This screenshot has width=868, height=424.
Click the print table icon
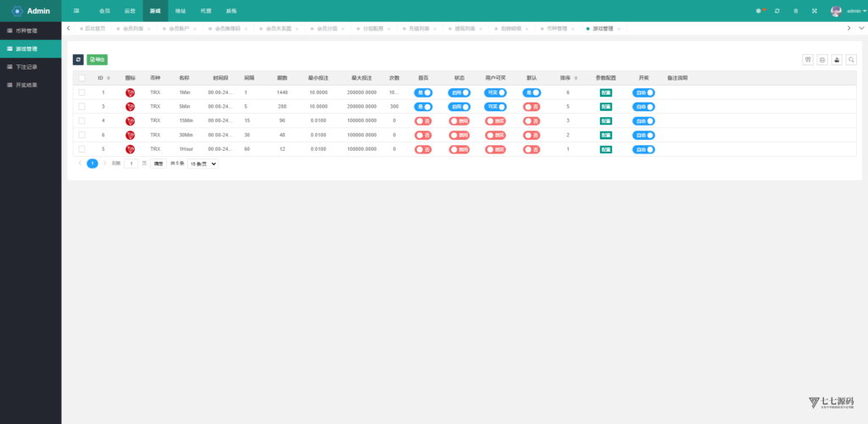[822, 59]
